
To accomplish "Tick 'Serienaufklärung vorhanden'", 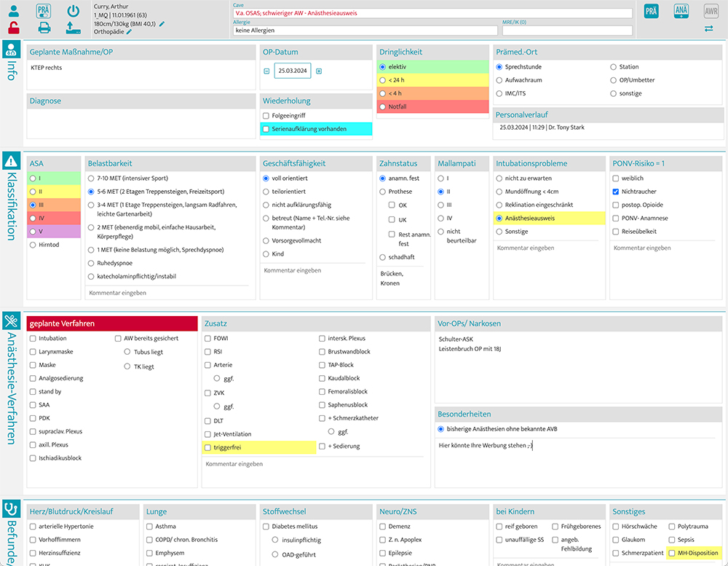I will click(x=266, y=129).
